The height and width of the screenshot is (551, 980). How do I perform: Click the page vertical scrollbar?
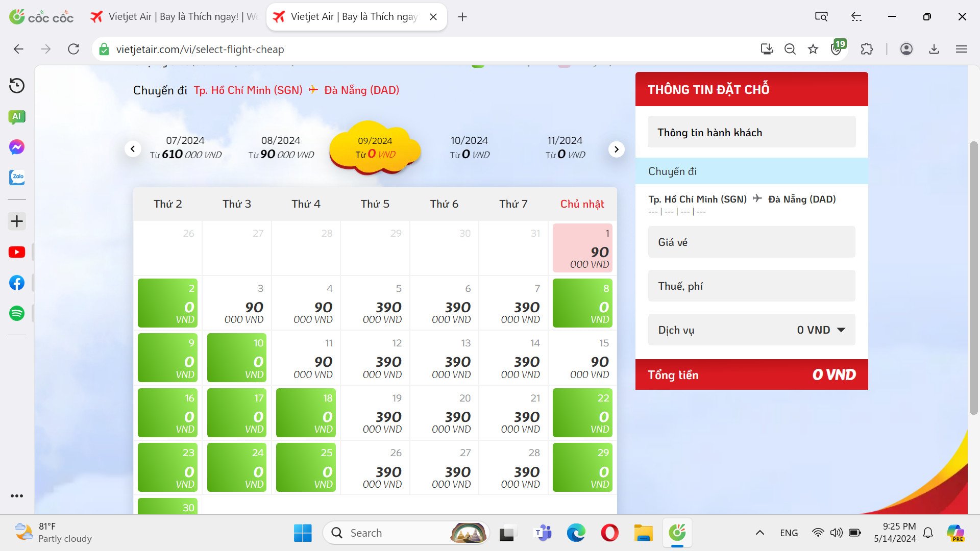point(973,278)
